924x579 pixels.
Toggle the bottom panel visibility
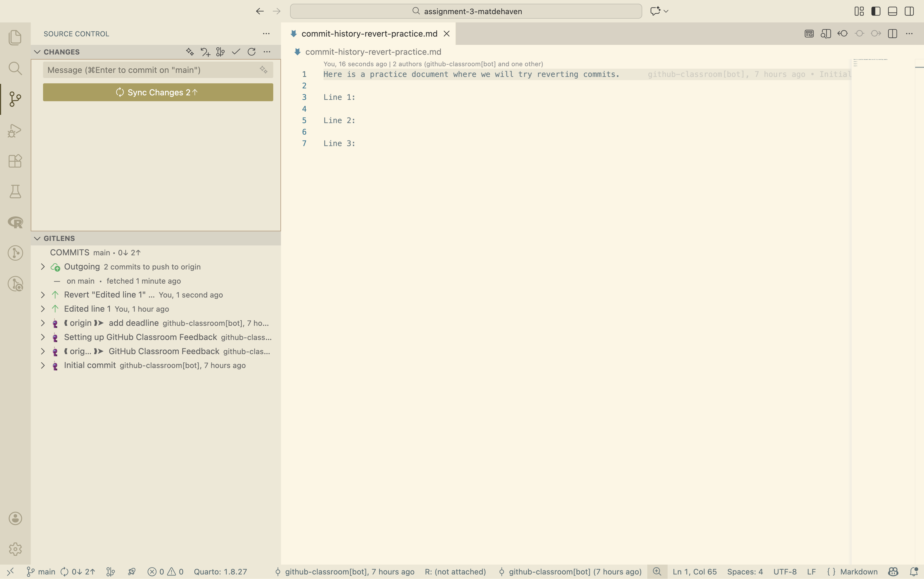tap(892, 11)
